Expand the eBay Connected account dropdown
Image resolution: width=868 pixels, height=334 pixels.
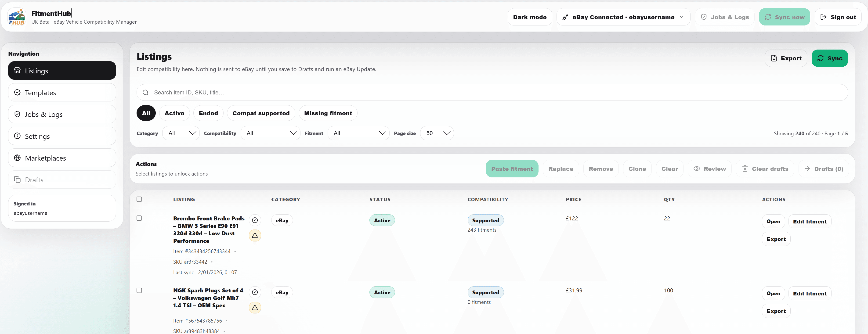[x=682, y=17]
